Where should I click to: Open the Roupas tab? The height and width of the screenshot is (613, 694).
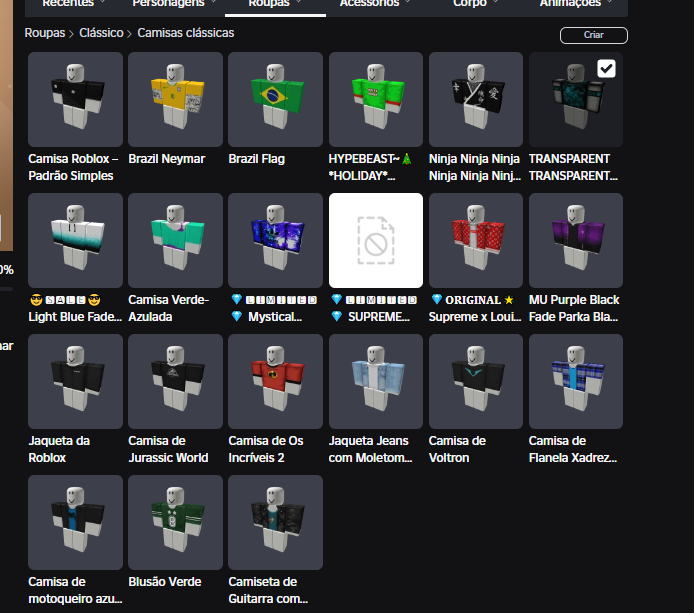[x=275, y=4]
